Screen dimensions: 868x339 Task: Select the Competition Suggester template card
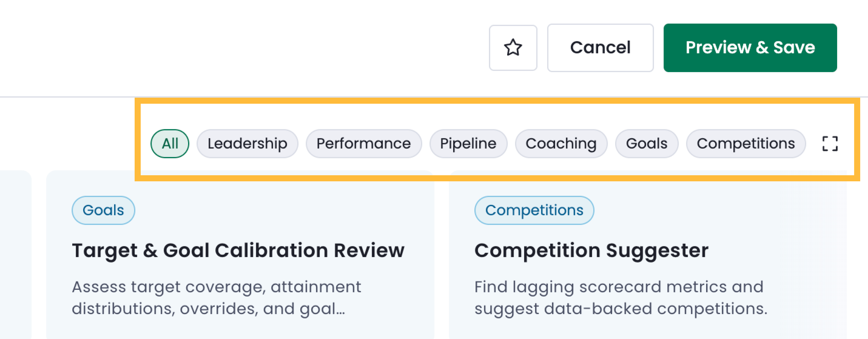point(648,255)
